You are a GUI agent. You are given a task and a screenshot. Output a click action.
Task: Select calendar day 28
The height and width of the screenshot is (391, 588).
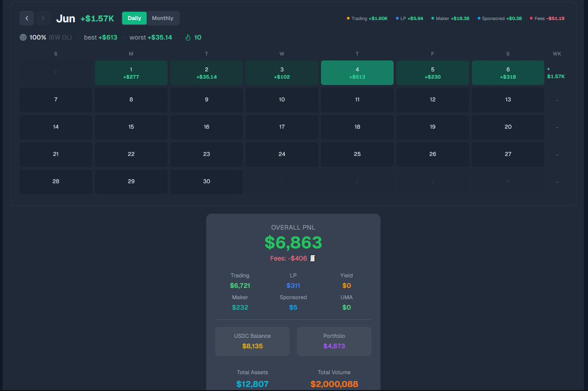pyautogui.click(x=56, y=182)
